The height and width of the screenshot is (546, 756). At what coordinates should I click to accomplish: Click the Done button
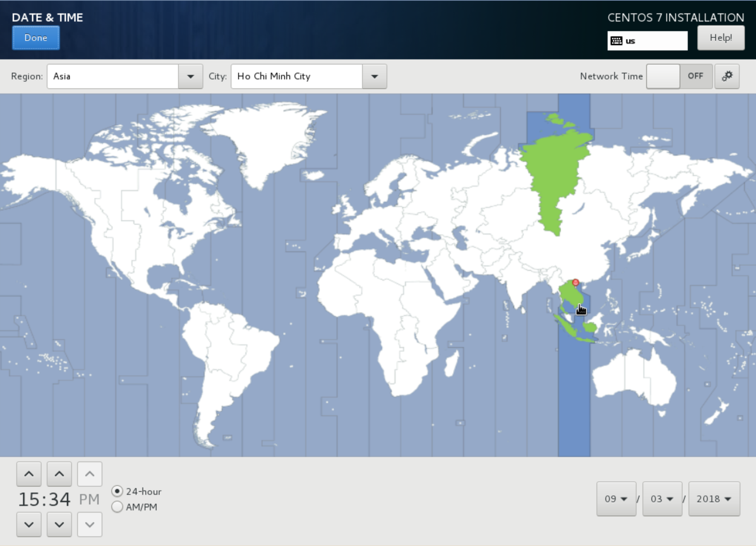coord(36,38)
